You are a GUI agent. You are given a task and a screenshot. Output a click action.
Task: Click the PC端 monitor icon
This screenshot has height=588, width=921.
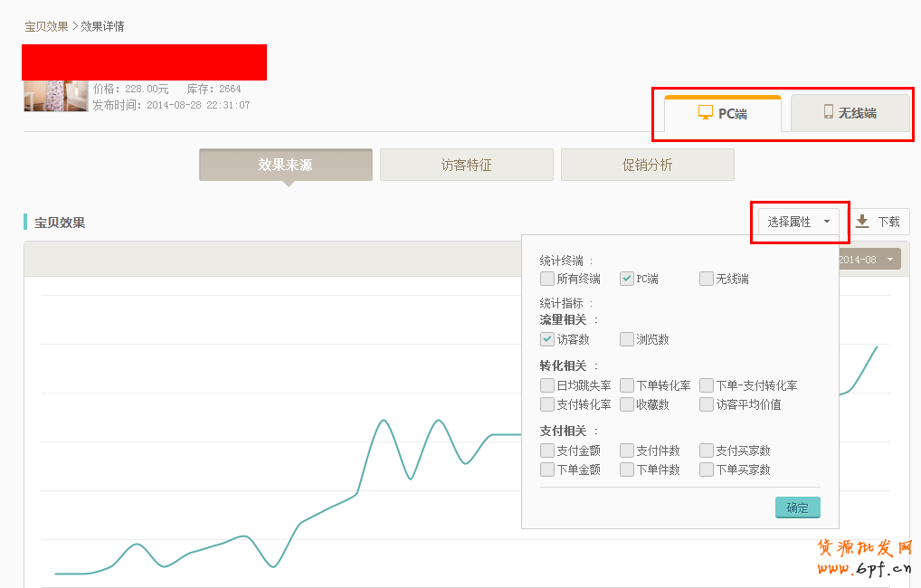coord(706,112)
